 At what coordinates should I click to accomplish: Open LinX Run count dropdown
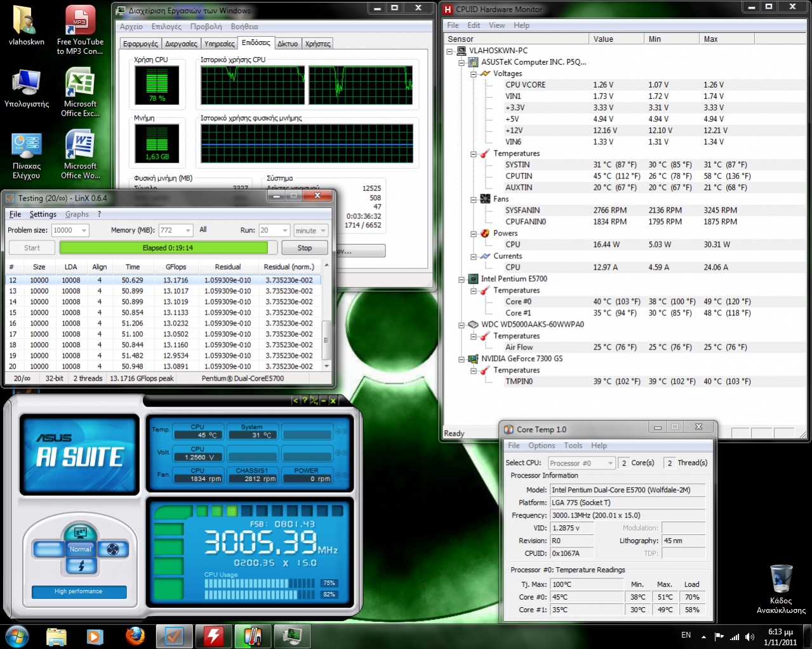point(274,230)
